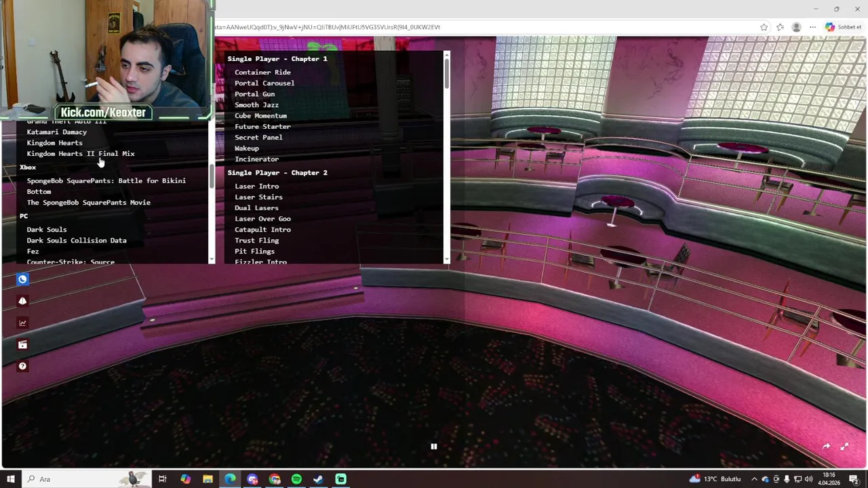
Task: Select SpongeBob SquarePants: Battle for Bikini Bottom
Action: click(x=106, y=186)
